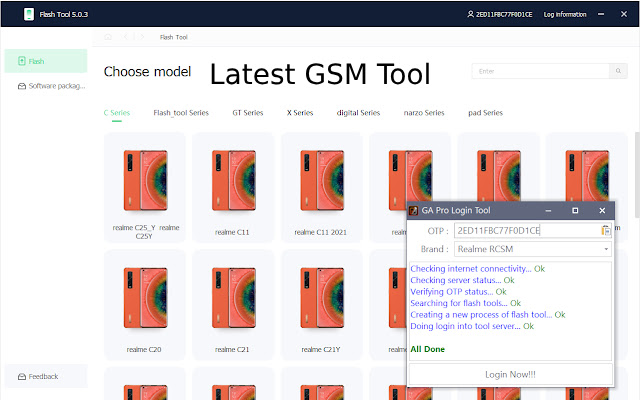
Task: Open Software package in sidebar
Action: 51,86
